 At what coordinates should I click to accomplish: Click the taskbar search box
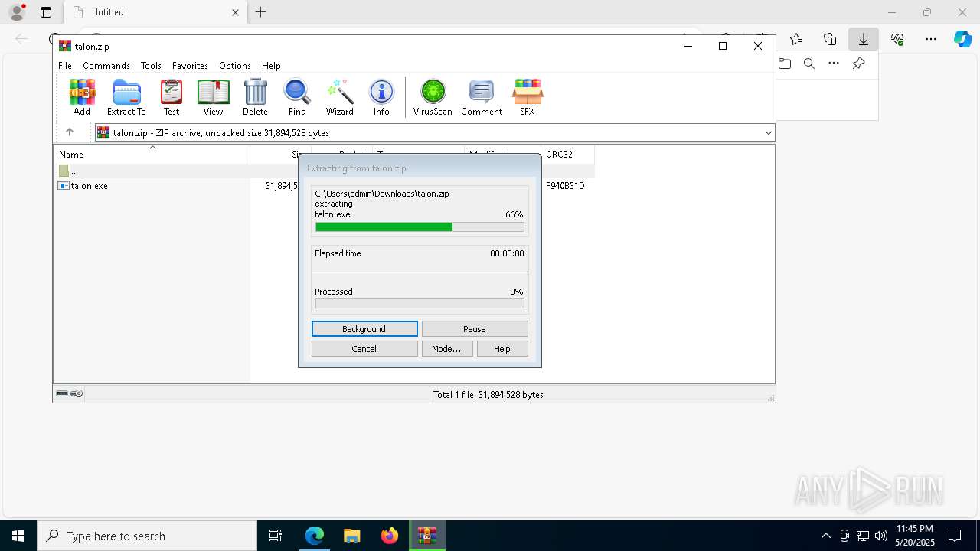[x=147, y=536]
